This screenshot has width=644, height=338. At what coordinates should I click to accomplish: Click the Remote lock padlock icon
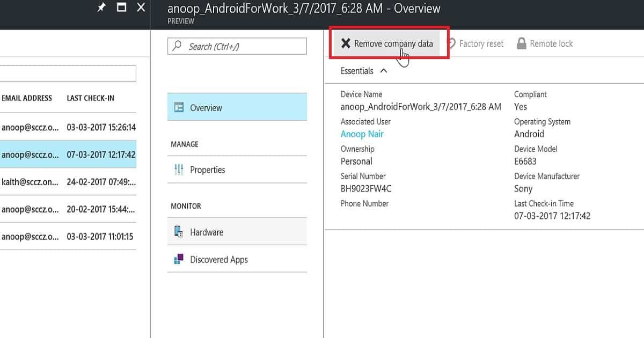(x=521, y=43)
